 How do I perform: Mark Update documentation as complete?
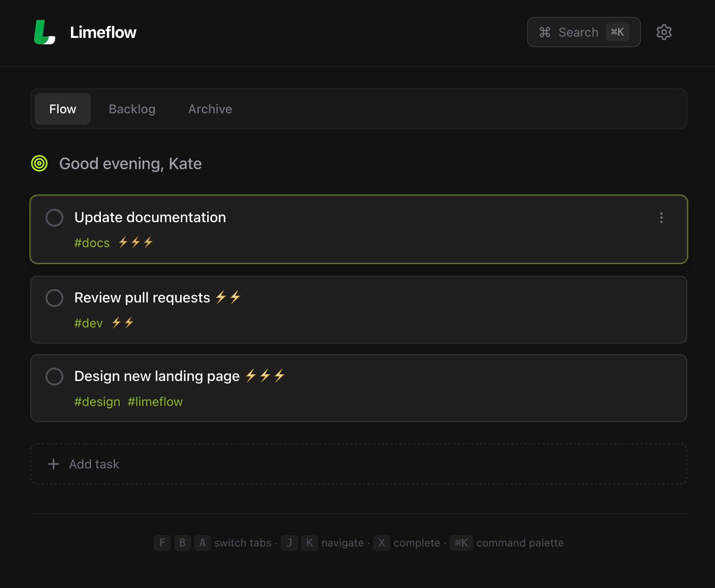pos(54,218)
